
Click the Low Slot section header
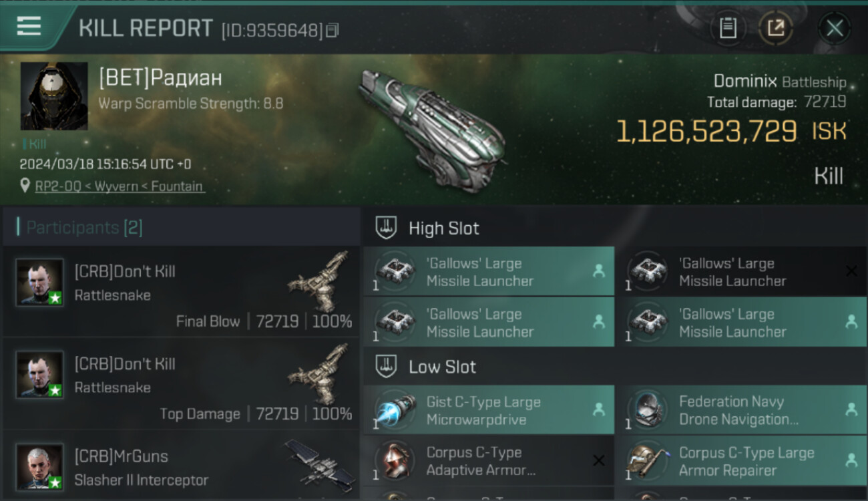pos(442,367)
